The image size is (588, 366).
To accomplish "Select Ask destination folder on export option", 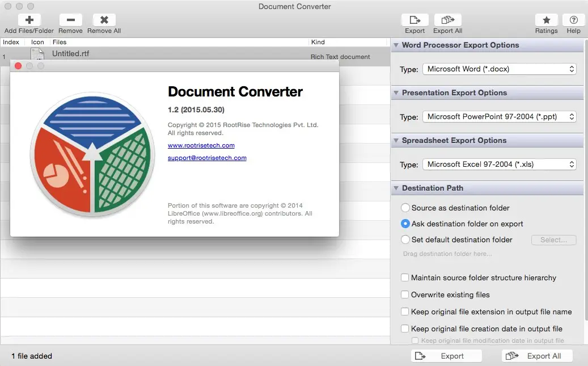I will 405,224.
